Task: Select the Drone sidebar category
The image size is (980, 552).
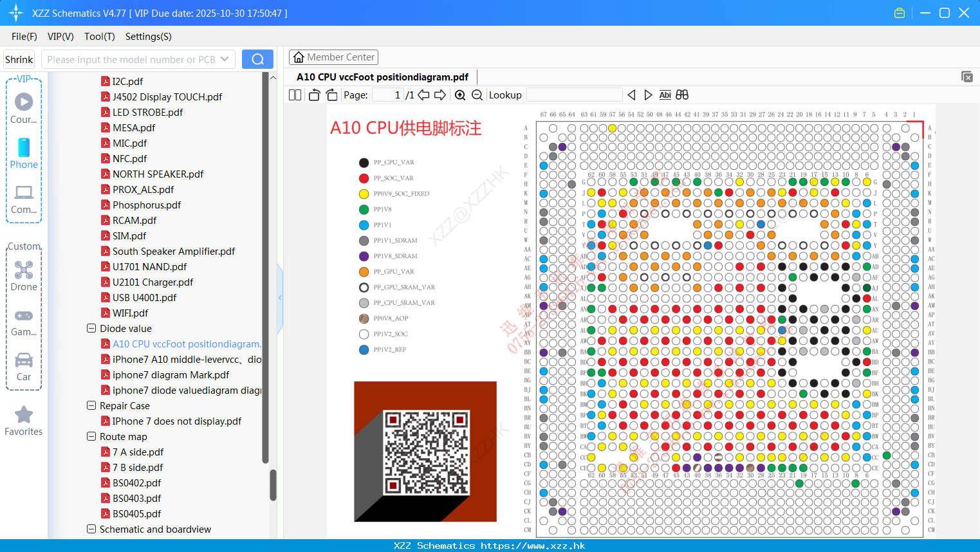Action: click(x=24, y=275)
